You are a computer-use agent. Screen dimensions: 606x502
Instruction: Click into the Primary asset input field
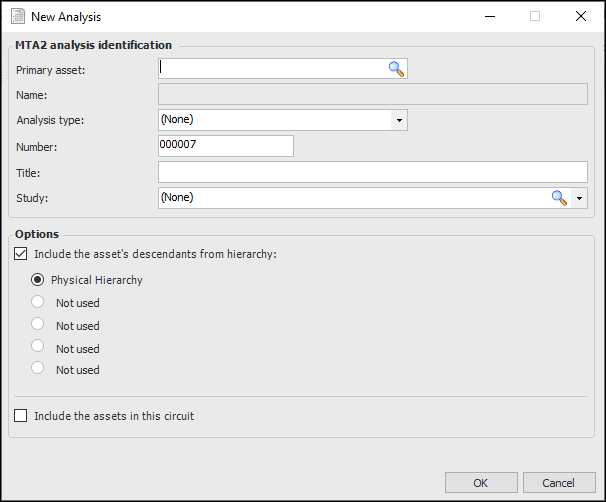tap(272, 69)
